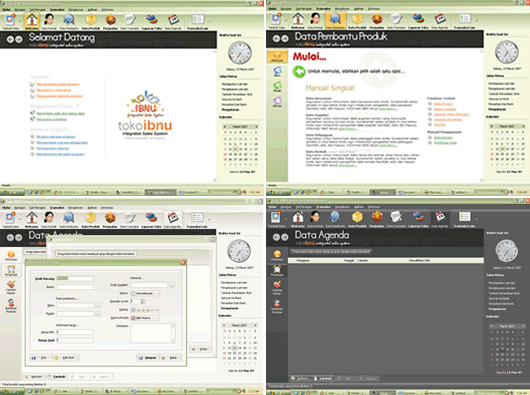This screenshot has height=395, width=530.
Task: Click Tambah Data icon in Selamat Datang window
Action: 10,20
